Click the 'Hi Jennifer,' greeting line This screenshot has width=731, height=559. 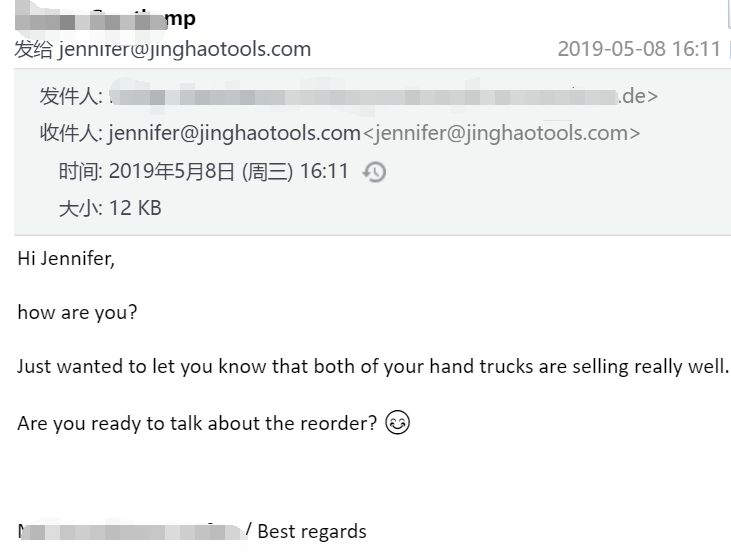tap(66, 259)
